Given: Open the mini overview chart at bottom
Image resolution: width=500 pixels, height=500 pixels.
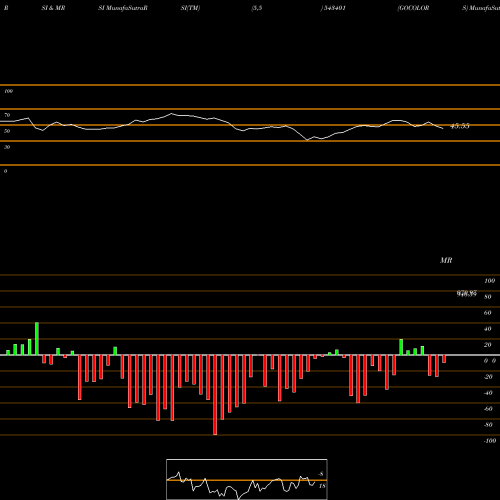Looking at the screenshot, I should [247, 479].
